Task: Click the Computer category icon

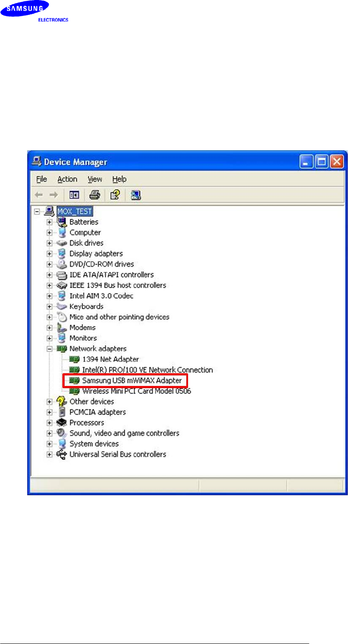Action: tap(62, 233)
